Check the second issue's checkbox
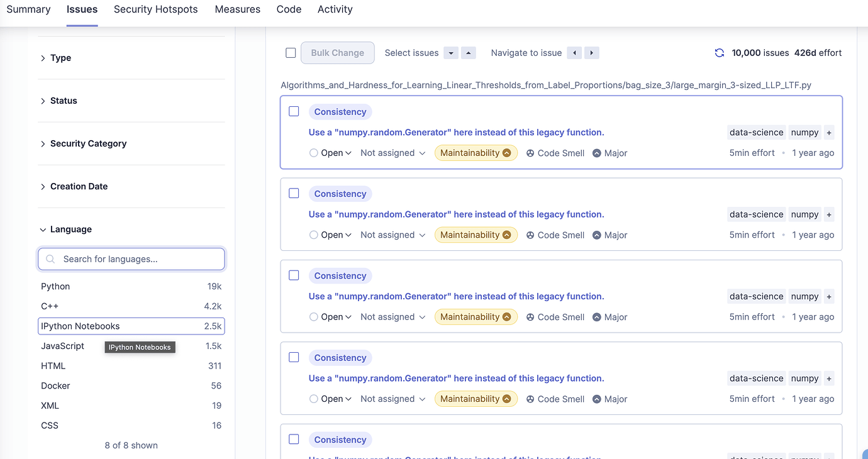 click(x=294, y=193)
